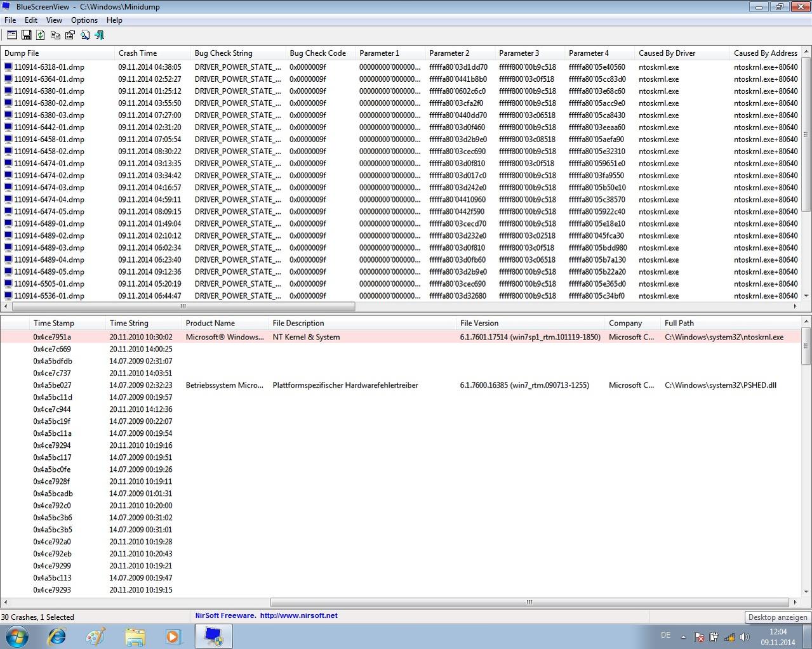Click the Find magnifier toolbar icon

84,35
